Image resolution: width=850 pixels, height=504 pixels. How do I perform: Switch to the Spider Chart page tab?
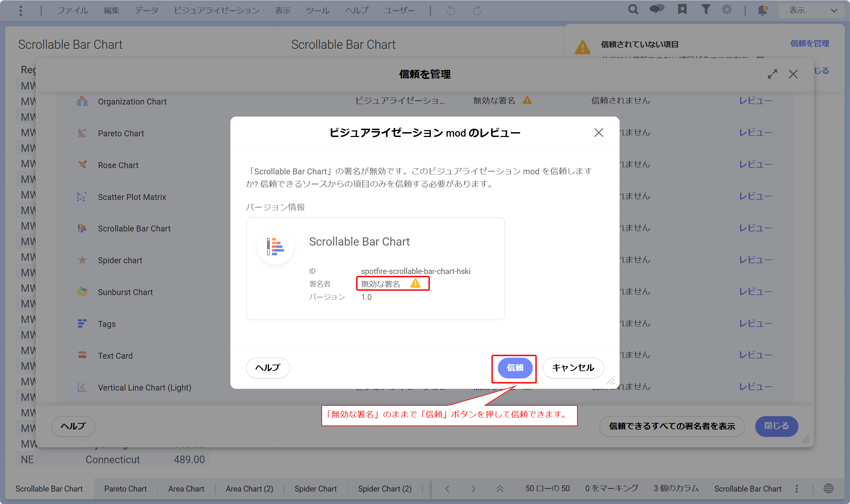316,489
